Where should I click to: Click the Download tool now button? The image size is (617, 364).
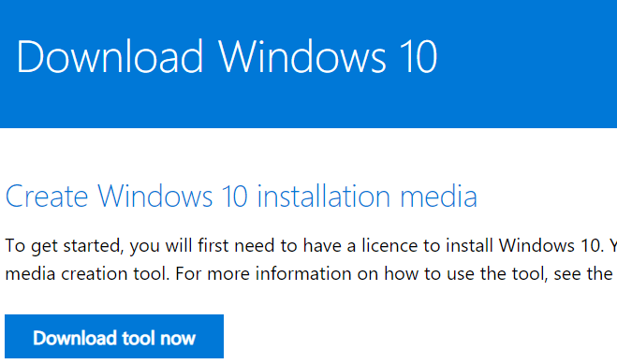(114, 337)
